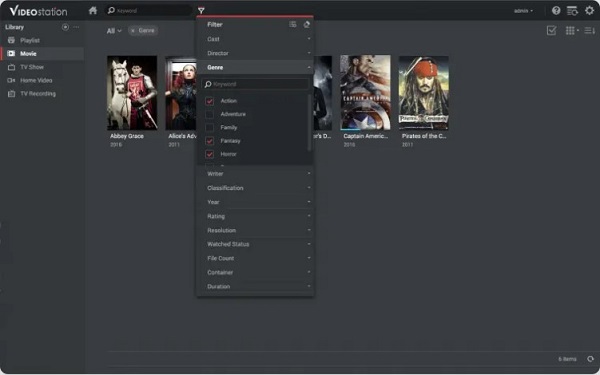This screenshot has height=375, width=600.
Task: Open the Pirates of the Caribbean poster
Action: [424, 93]
